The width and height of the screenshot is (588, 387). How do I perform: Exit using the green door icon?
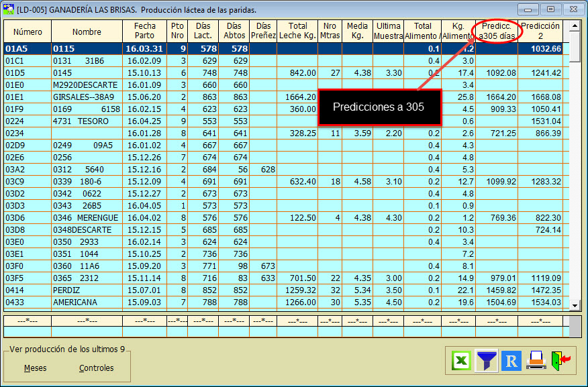(560, 361)
